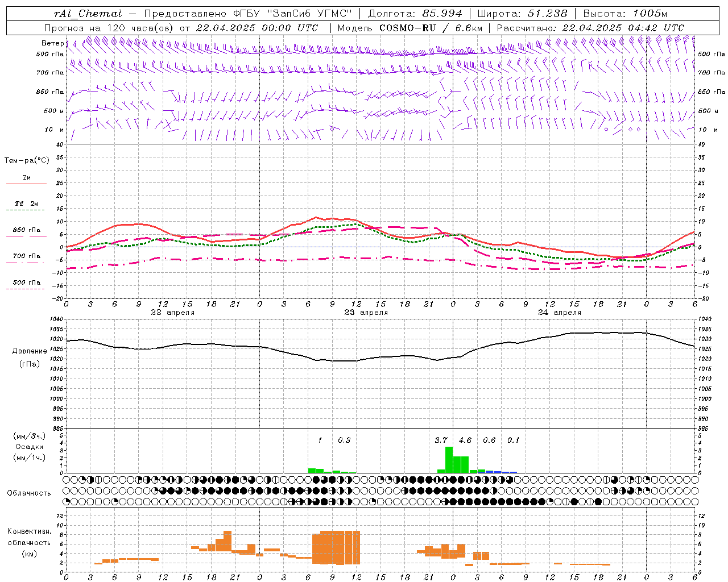Click the Давление pressure panel label
The width and height of the screenshot is (728, 582).
pyautogui.click(x=30, y=351)
